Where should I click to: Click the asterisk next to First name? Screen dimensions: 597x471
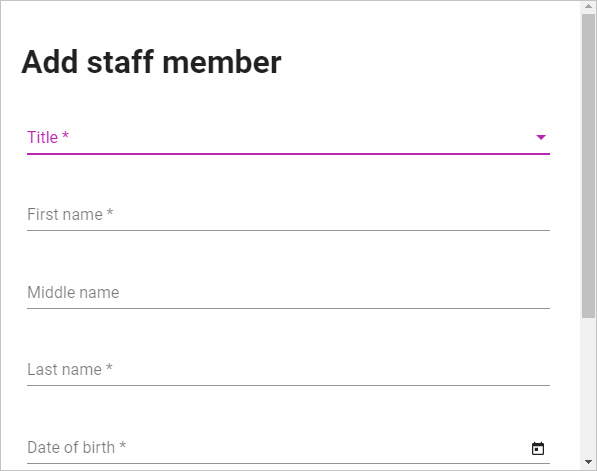[x=110, y=212]
